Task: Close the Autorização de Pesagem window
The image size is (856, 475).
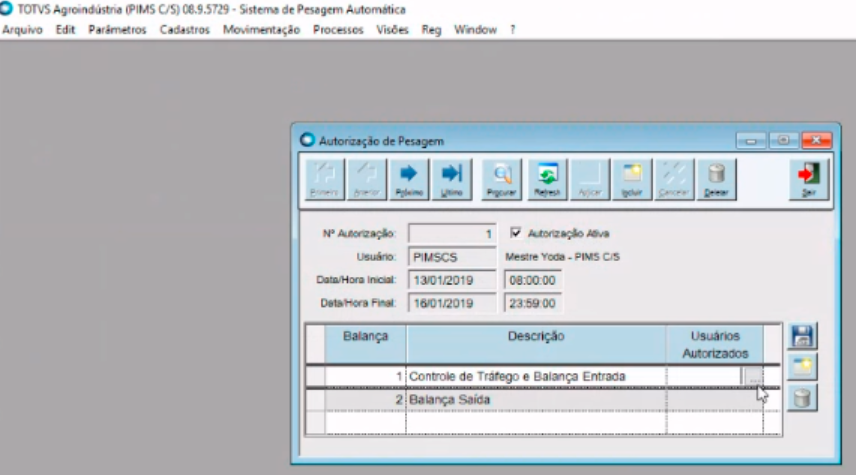Action: tap(816, 141)
